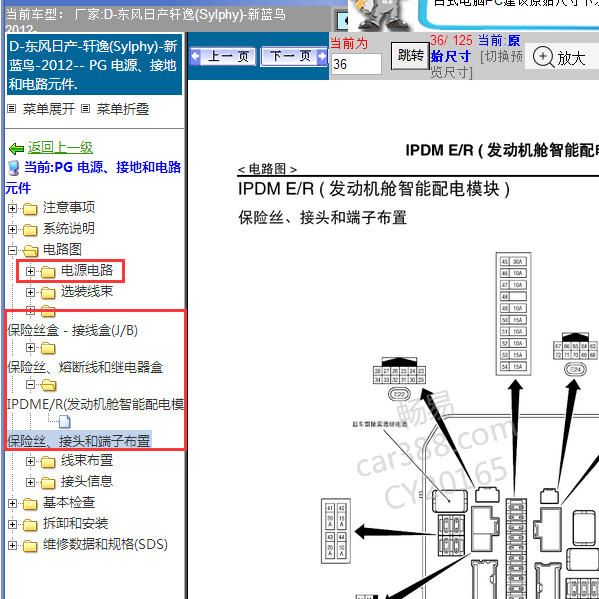599x599 pixels.
Task: Click computer icon beside 当前:PG 电源
Action: (14, 168)
